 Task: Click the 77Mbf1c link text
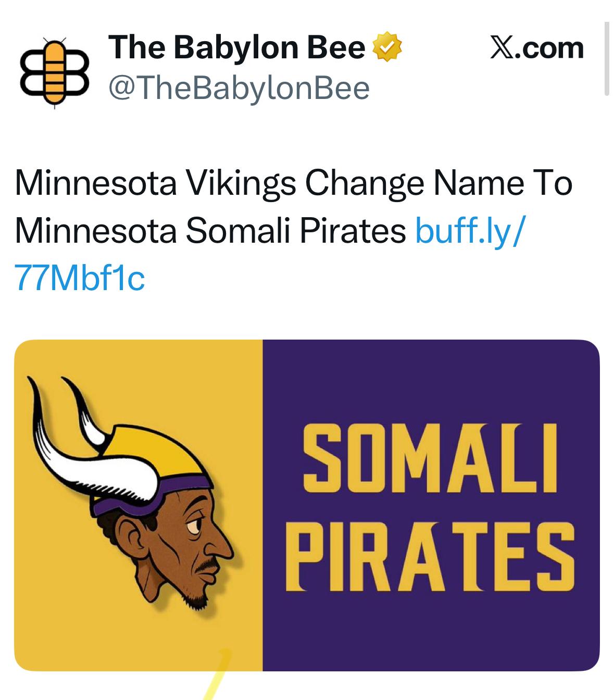(x=80, y=278)
